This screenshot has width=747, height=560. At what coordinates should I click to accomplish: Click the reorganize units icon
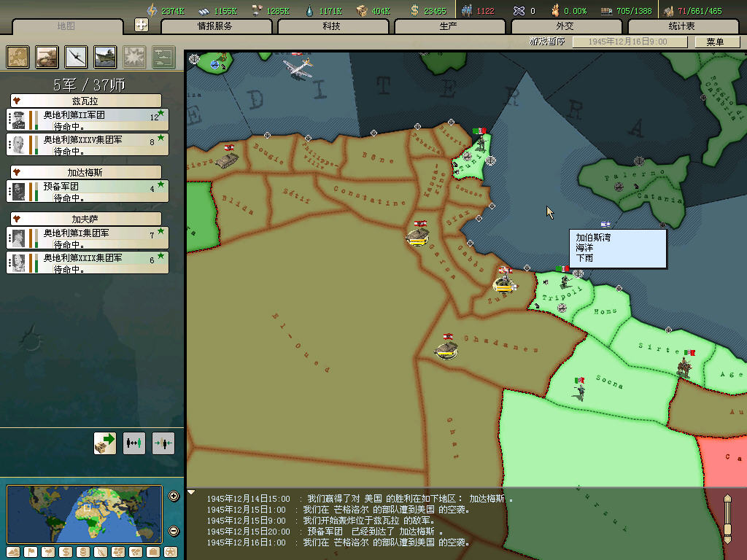[x=133, y=443]
